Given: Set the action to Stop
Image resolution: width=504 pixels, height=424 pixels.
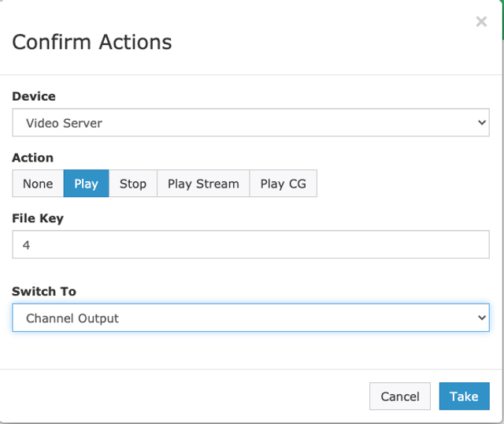Looking at the screenshot, I should coord(133,184).
